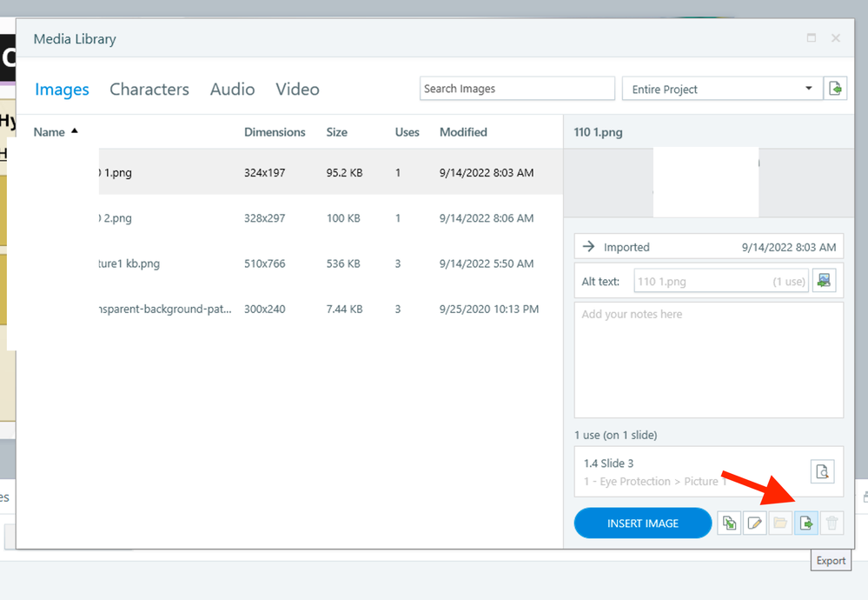Click the 'Add your notes here' text area
Screen dimensions: 868x600
pos(708,360)
